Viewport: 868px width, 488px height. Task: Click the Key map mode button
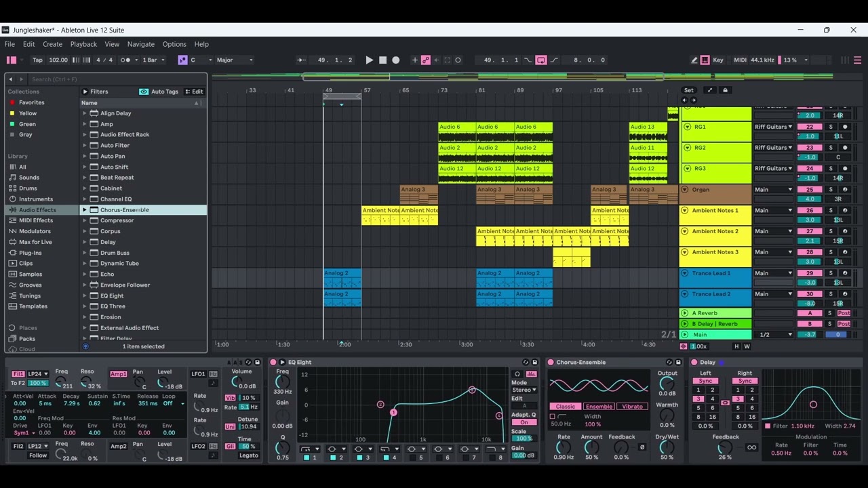point(718,60)
